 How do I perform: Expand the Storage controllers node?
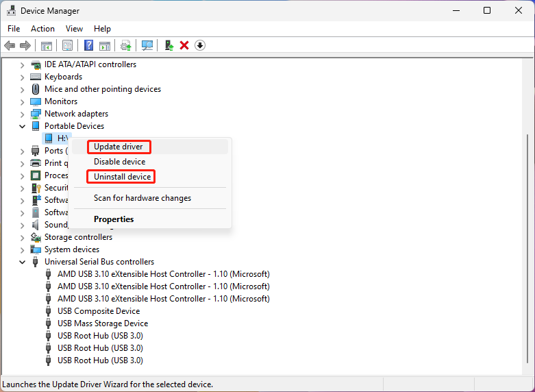point(22,238)
